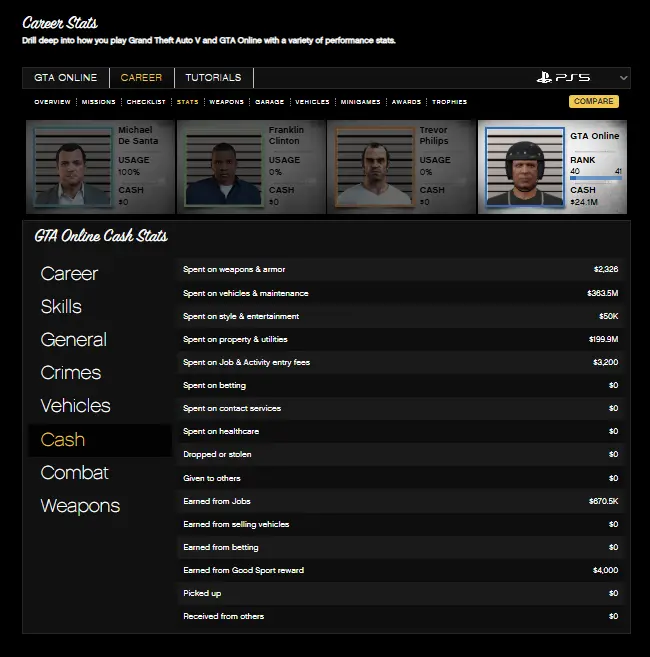Open the MINIGAMES section
The width and height of the screenshot is (650, 657).
click(x=360, y=102)
